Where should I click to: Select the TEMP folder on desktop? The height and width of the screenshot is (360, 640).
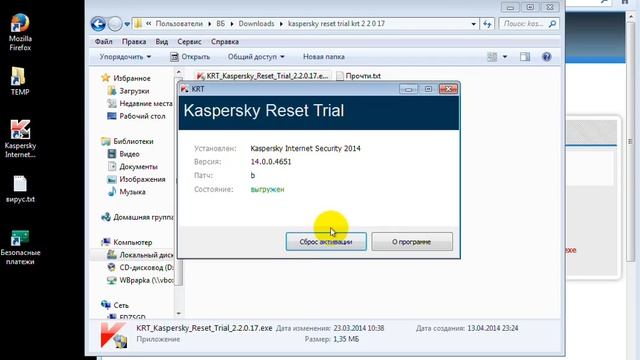click(x=20, y=81)
